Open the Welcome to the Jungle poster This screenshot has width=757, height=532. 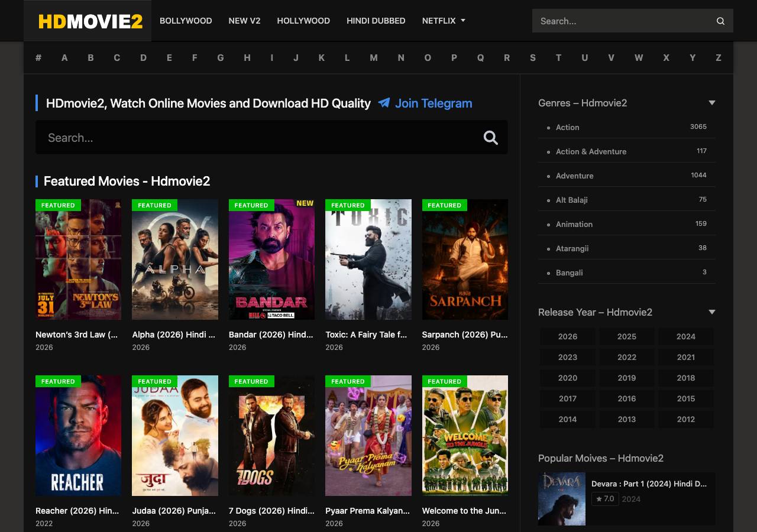(x=465, y=436)
